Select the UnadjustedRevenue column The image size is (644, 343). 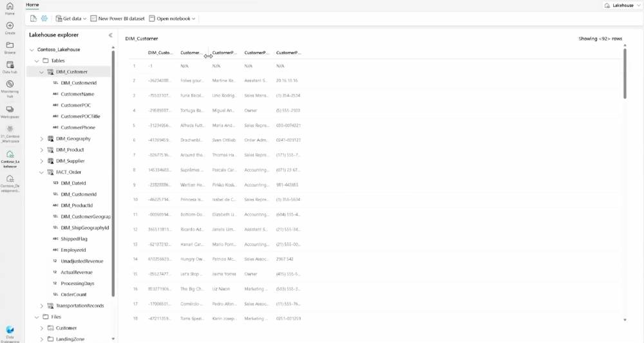[x=82, y=261]
